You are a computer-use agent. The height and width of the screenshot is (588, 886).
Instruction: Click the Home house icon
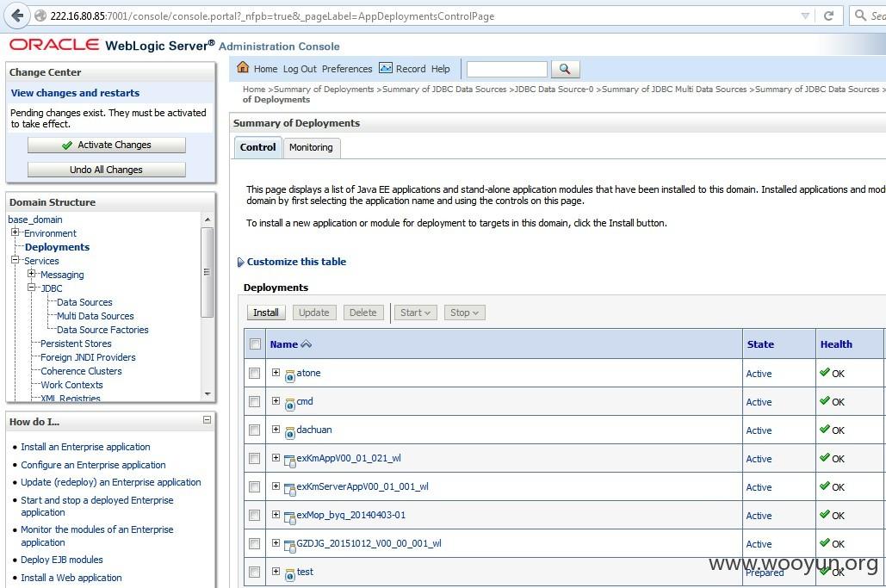coord(243,67)
